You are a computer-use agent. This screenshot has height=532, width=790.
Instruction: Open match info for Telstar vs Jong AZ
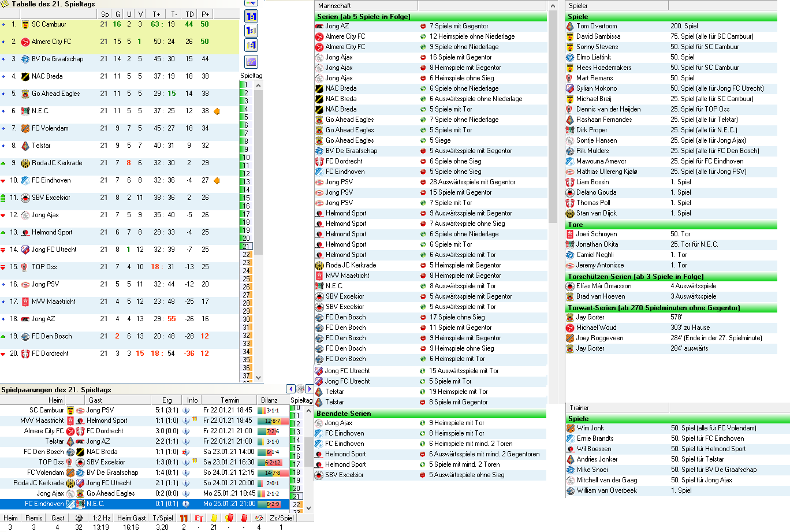[186, 441]
